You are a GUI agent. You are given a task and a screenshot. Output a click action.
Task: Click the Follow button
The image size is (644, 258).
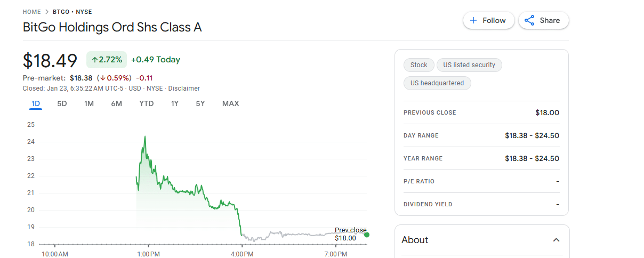[x=488, y=20]
